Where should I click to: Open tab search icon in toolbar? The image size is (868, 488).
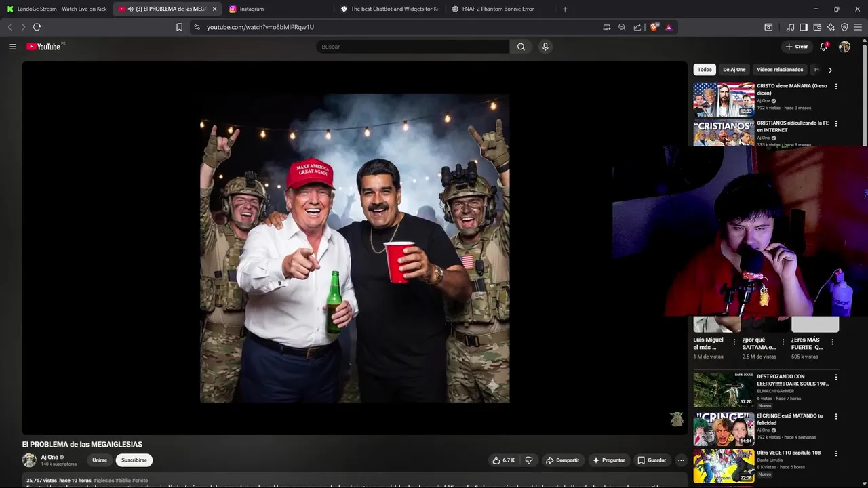pyautogui.click(x=768, y=27)
